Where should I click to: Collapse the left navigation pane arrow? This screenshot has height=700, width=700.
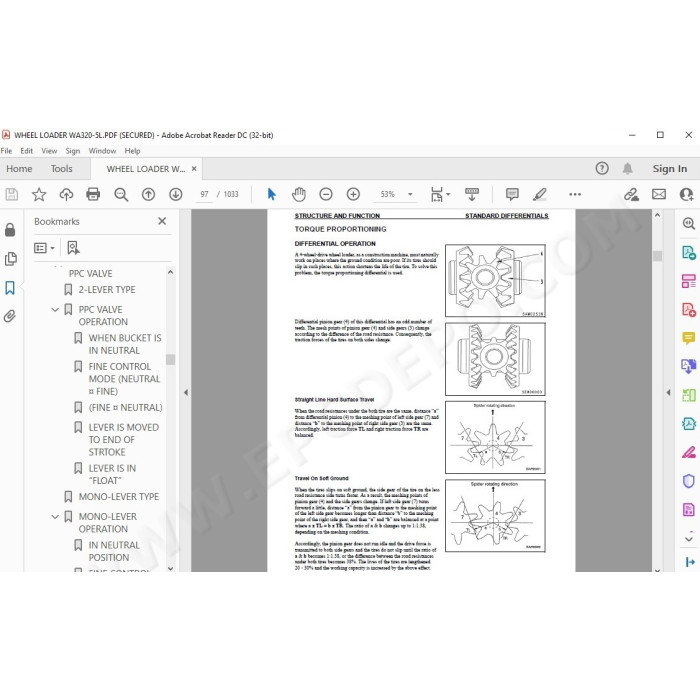click(186, 392)
